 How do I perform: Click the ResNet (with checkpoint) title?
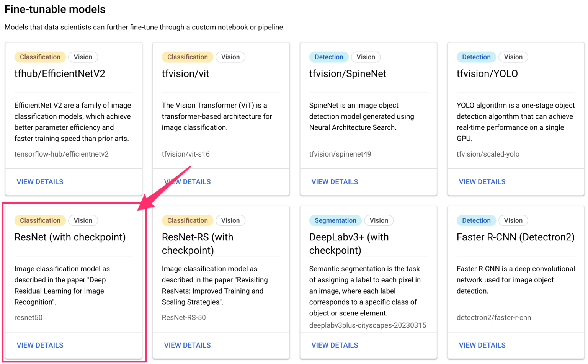(x=70, y=237)
